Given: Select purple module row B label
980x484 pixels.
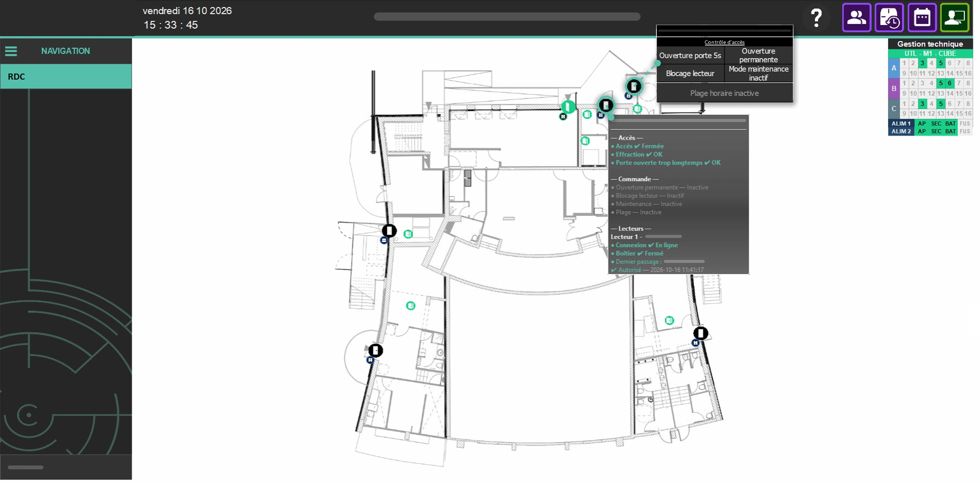Looking at the screenshot, I should [894, 88].
